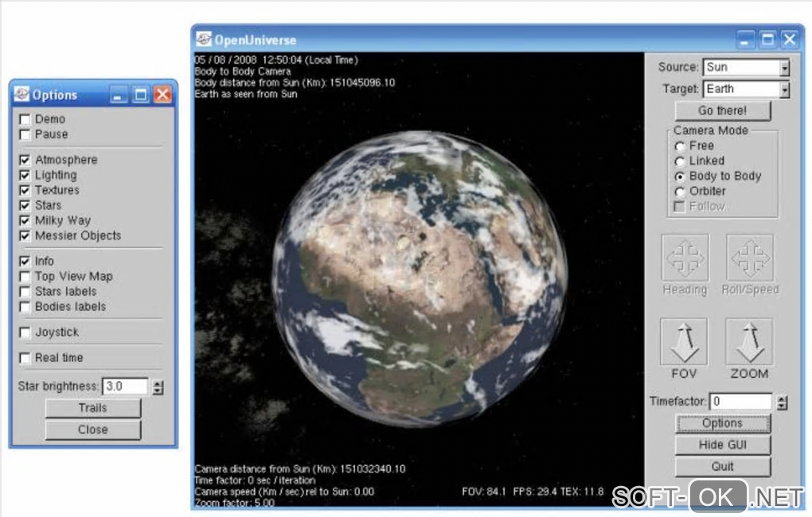Toggle the Lighting checkbox
Viewport: 812px width, 517px height.
click(25, 176)
